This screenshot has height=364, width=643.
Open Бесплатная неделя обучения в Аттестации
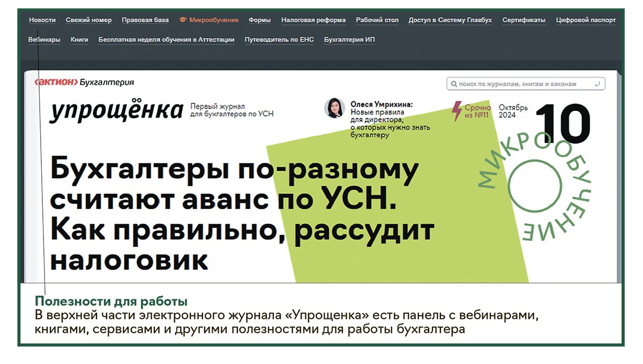[166, 40]
